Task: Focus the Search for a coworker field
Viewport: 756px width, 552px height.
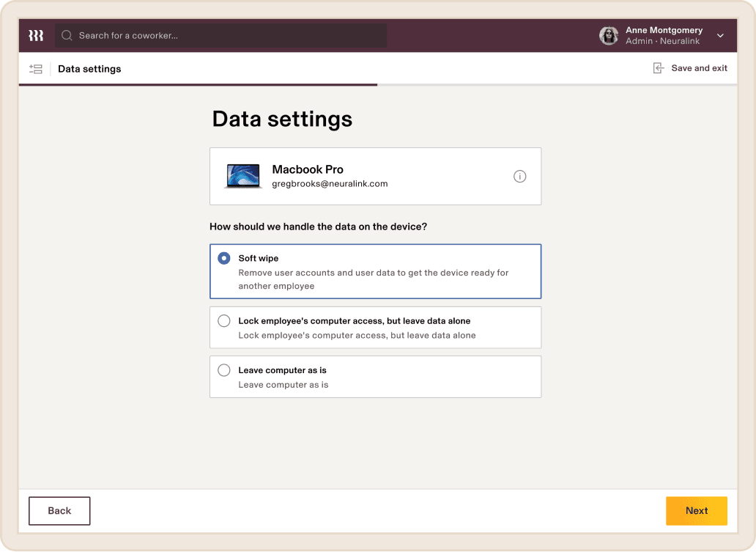Action: click(x=227, y=35)
